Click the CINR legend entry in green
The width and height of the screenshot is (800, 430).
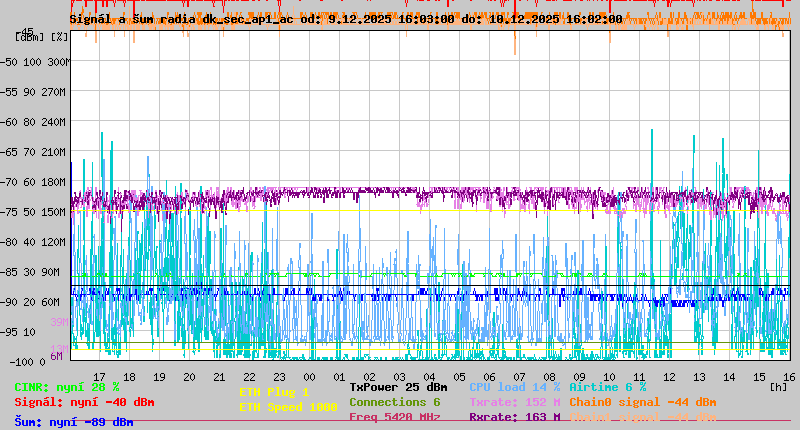(67, 387)
